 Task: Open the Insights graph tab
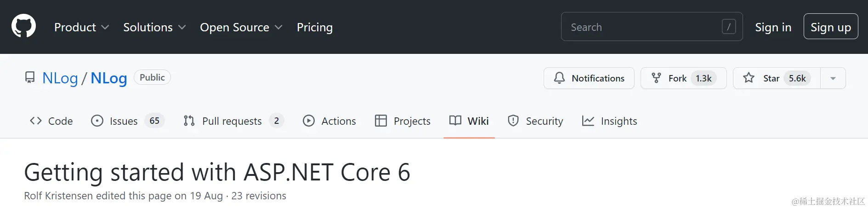(609, 121)
